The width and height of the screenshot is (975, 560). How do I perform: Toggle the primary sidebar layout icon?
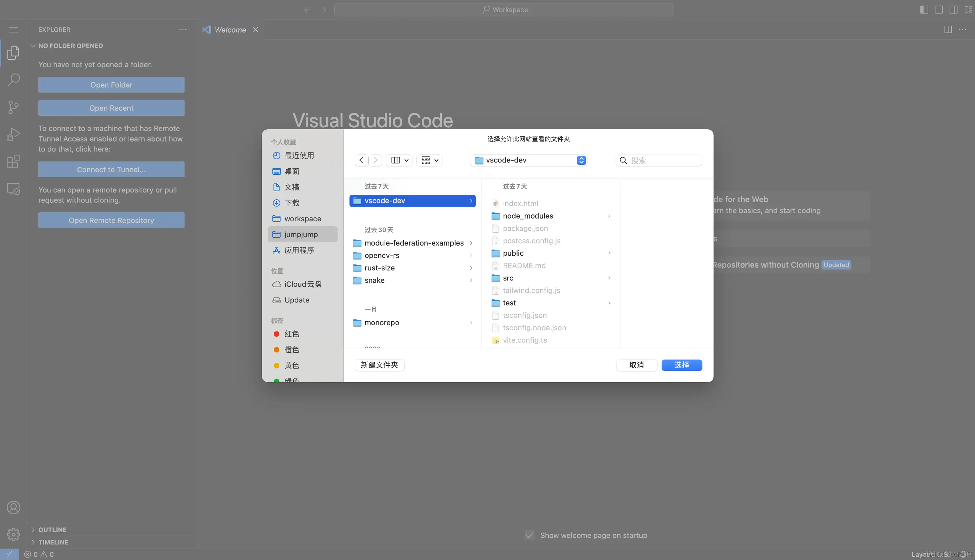pyautogui.click(x=924, y=10)
